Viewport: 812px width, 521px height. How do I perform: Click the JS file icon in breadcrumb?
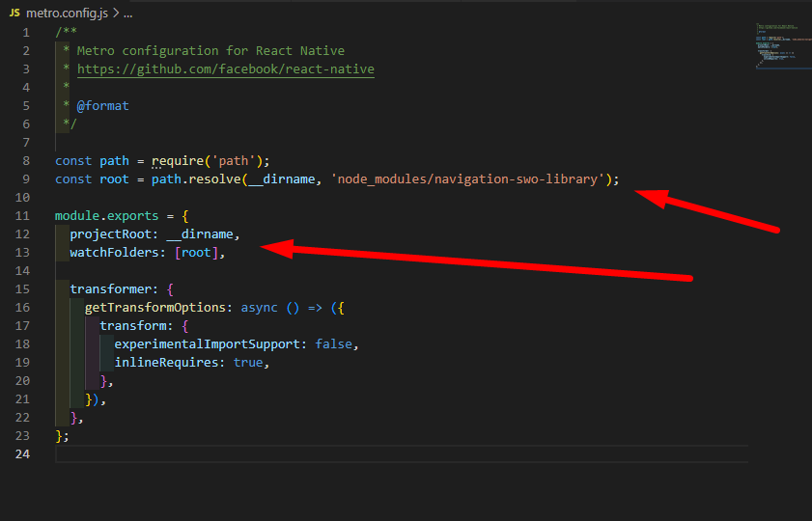coord(14,14)
